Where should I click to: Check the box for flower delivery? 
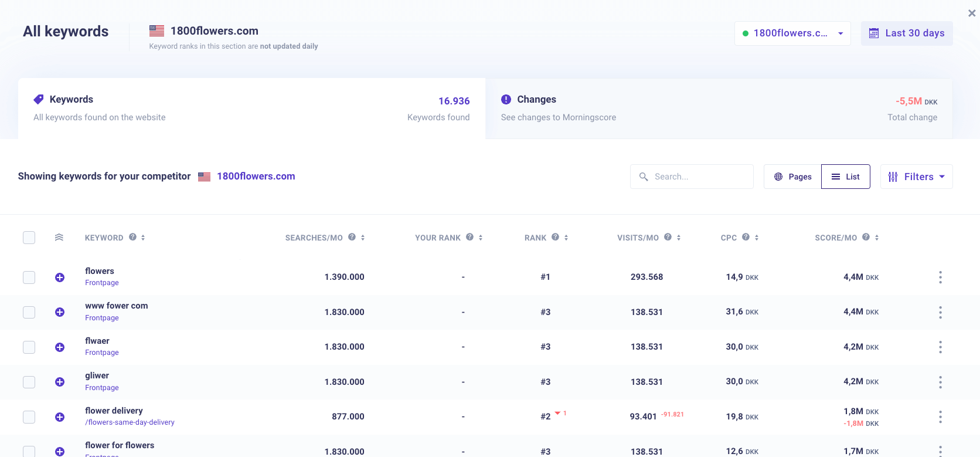pyautogui.click(x=29, y=417)
